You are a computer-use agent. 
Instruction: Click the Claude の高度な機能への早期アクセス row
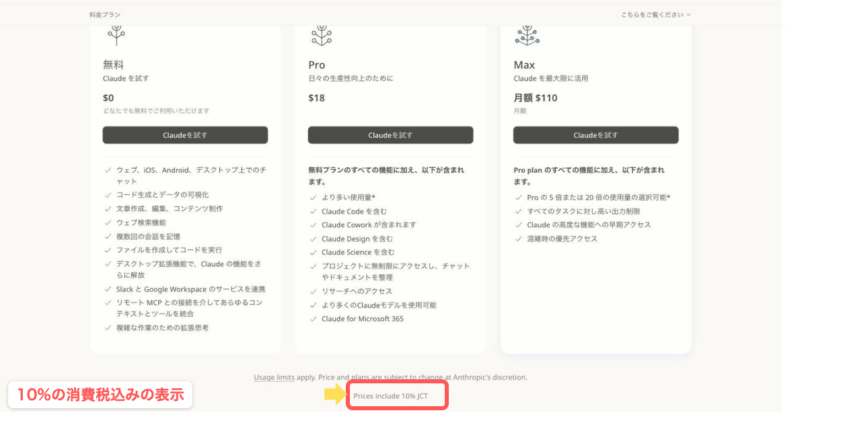click(x=583, y=225)
